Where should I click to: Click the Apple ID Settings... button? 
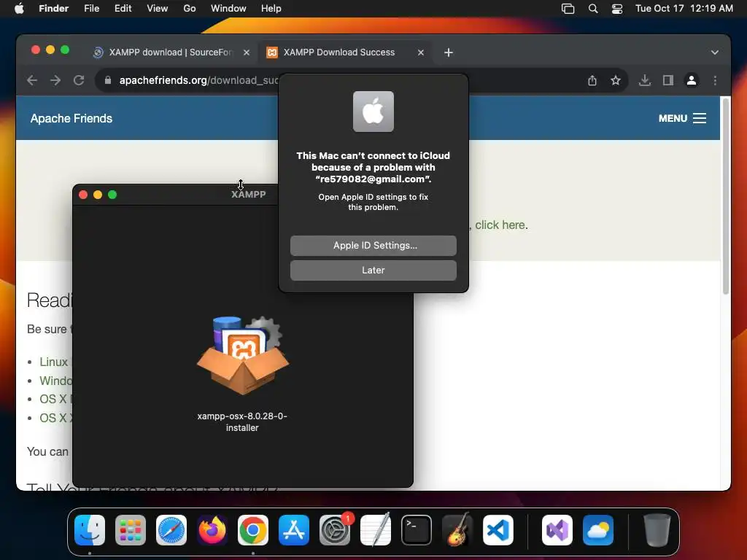373,245
